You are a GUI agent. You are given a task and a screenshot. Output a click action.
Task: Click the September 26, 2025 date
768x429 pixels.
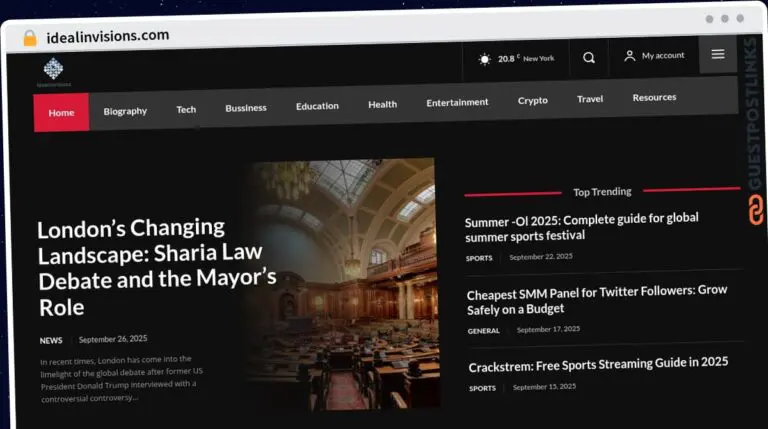[113, 339]
